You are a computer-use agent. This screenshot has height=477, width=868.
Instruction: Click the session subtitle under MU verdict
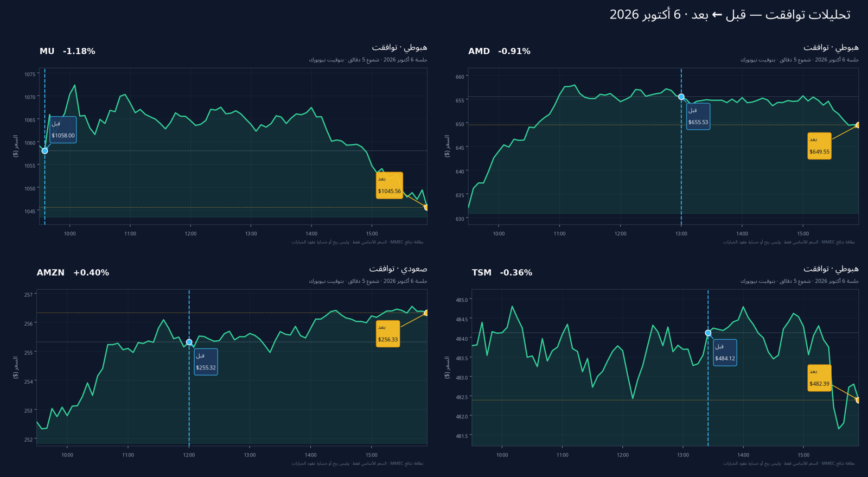[x=368, y=60]
